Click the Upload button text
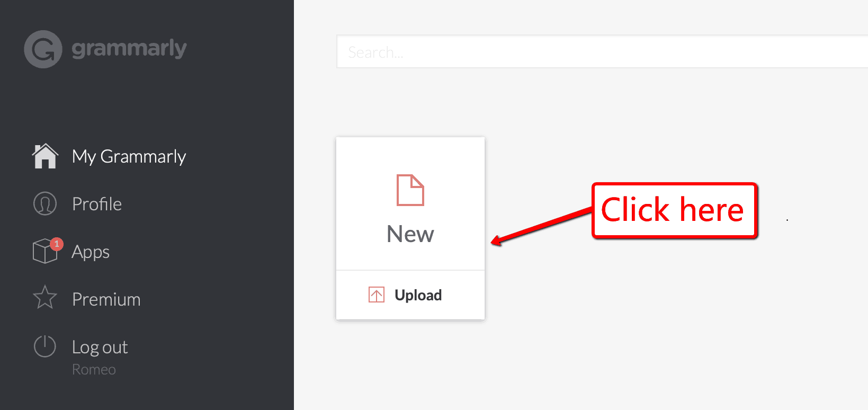 click(418, 295)
